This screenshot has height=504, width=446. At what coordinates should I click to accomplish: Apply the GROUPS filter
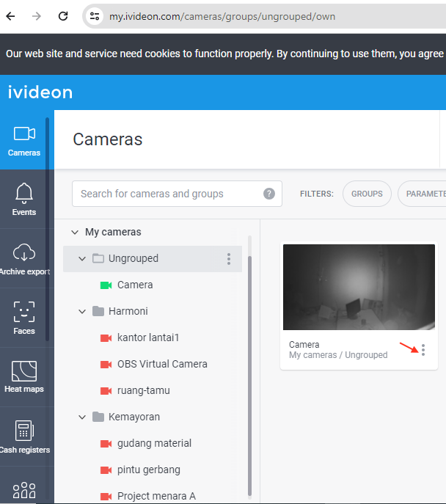tap(367, 194)
